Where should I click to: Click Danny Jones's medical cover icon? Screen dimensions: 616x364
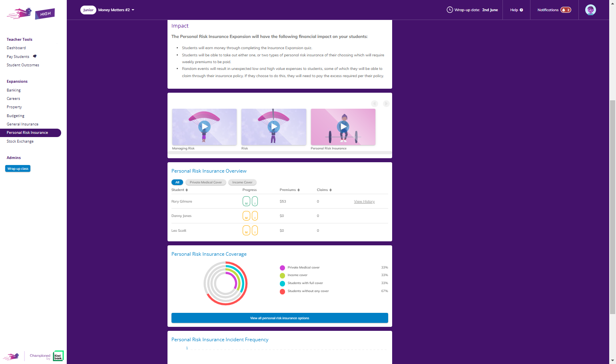[246, 216]
